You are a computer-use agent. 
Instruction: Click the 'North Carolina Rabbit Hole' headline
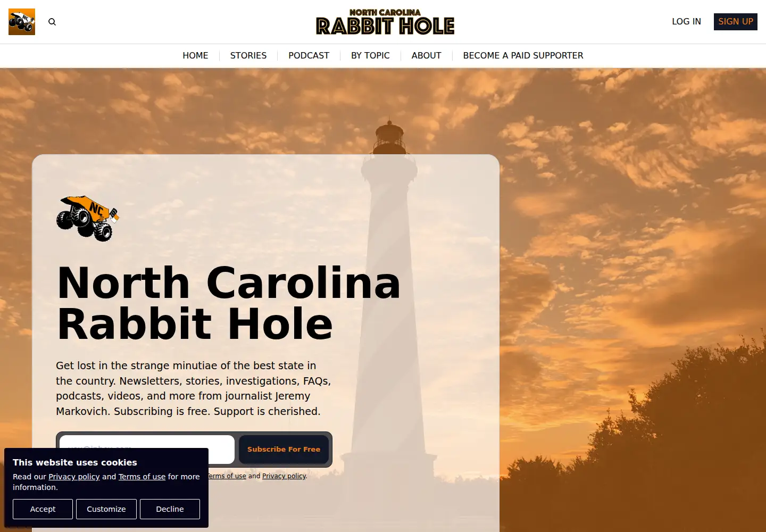pos(228,303)
